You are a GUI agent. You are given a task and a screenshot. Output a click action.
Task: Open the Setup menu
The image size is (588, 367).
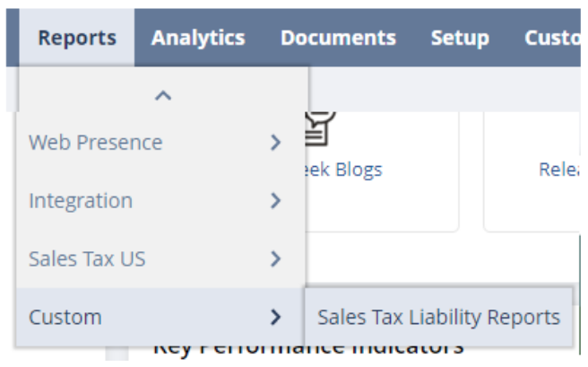(x=460, y=38)
